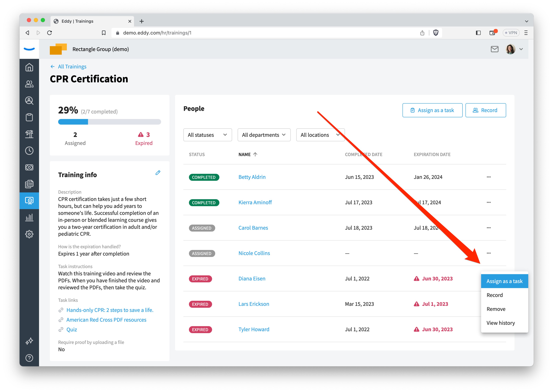Click Kierra Aminoff name link
The width and height of the screenshot is (553, 392).
tap(255, 202)
